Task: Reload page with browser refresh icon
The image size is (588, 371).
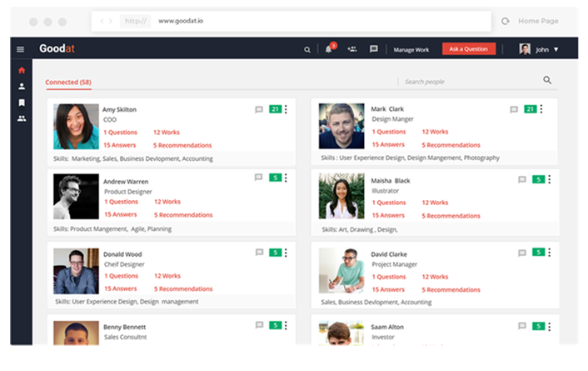Action: [x=505, y=21]
